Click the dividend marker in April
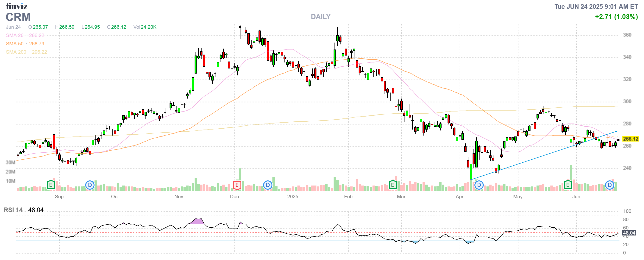Image resolution: width=644 pixels, height=260 pixels. click(479, 185)
